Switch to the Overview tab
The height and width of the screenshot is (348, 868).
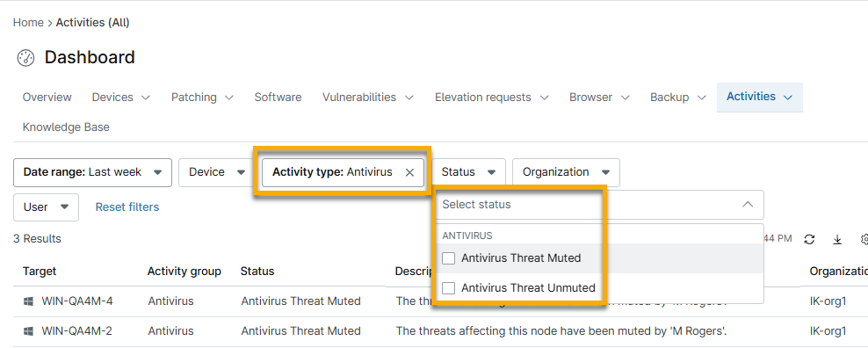(x=47, y=98)
